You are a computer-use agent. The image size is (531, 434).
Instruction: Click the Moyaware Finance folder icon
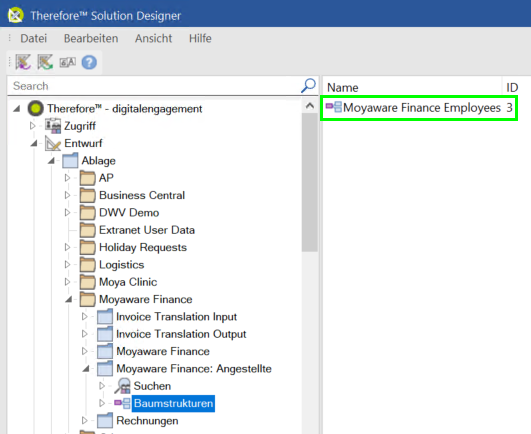[88, 299]
